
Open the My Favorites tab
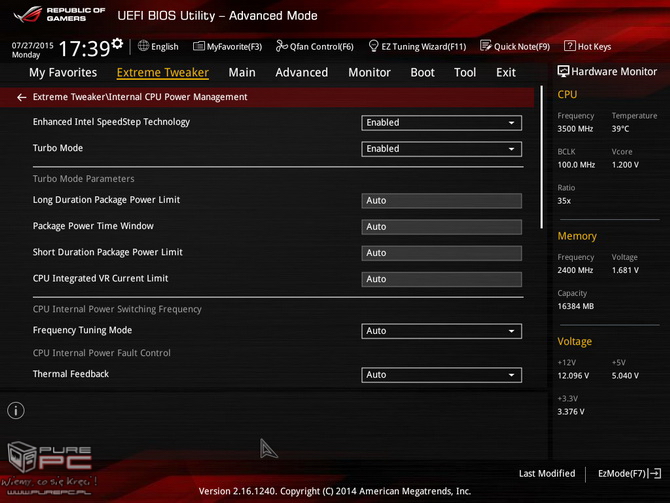click(x=63, y=73)
